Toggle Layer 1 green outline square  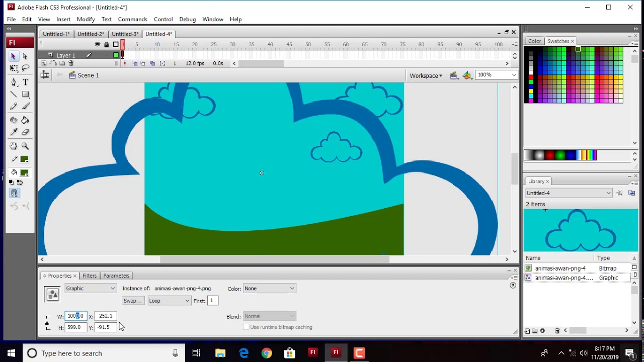(116, 55)
